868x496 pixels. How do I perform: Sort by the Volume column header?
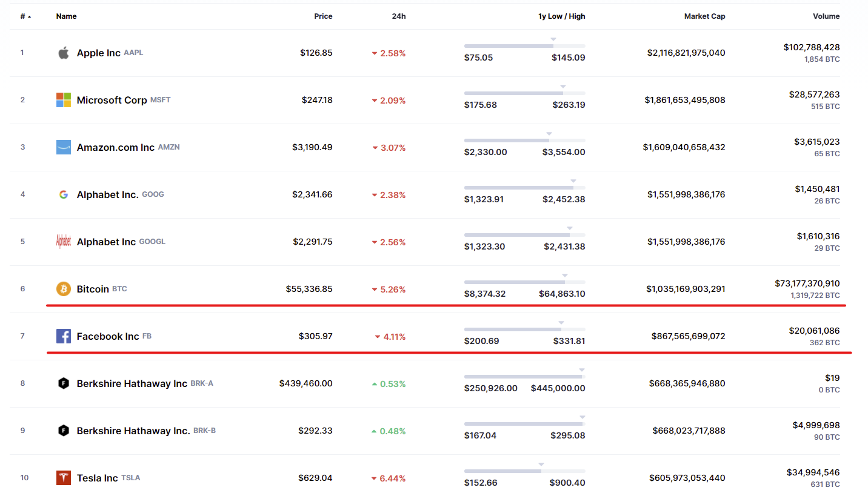click(826, 16)
